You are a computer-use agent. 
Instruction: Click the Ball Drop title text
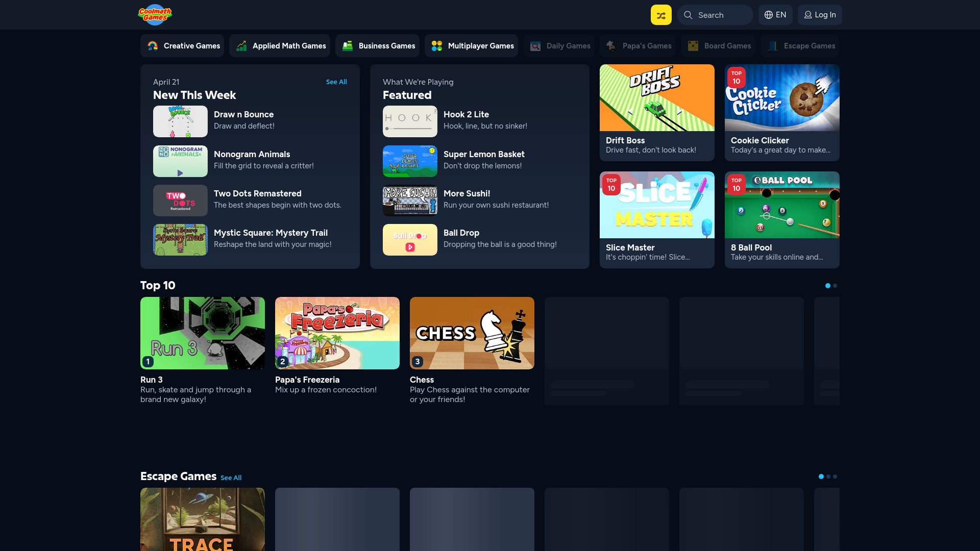click(x=461, y=233)
